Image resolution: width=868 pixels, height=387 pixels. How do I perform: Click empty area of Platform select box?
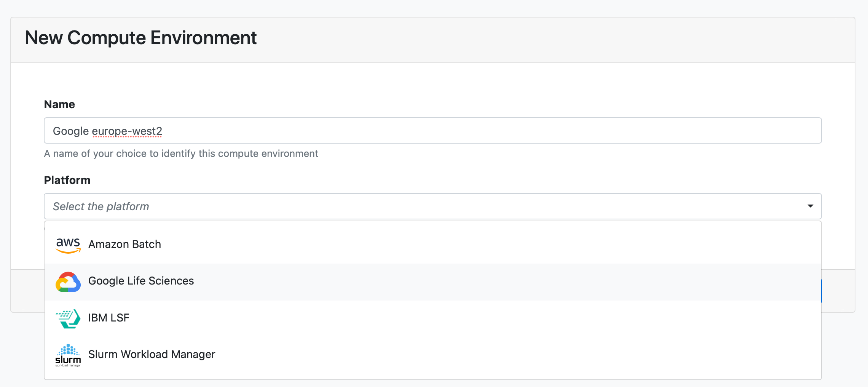(x=457, y=206)
